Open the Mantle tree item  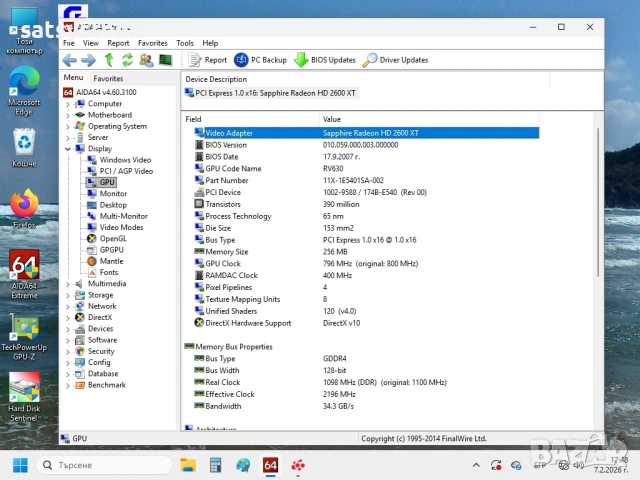(x=111, y=261)
